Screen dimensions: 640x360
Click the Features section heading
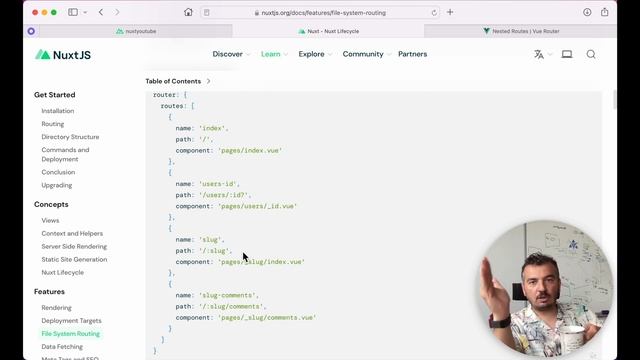coord(49,292)
